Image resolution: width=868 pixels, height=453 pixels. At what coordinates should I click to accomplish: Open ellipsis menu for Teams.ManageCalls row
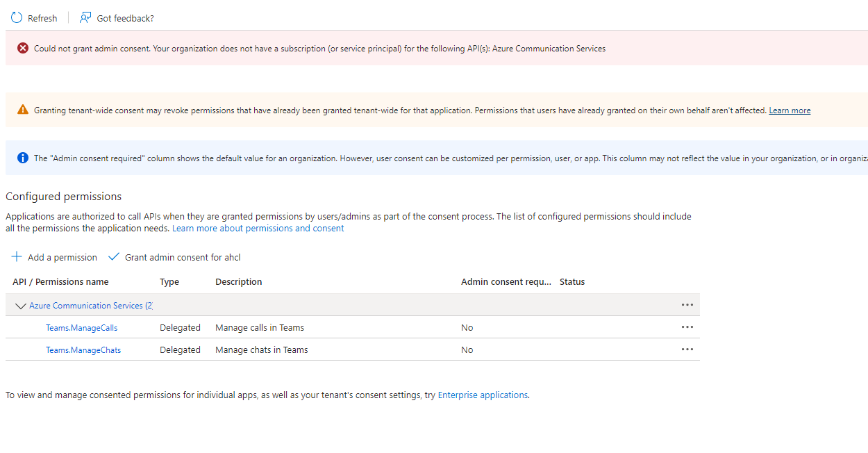[x=687, y=327]
